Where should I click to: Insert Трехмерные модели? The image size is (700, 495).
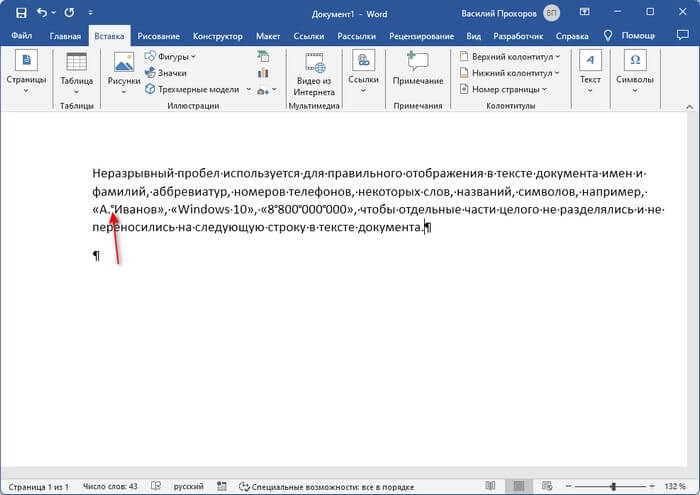193,89
